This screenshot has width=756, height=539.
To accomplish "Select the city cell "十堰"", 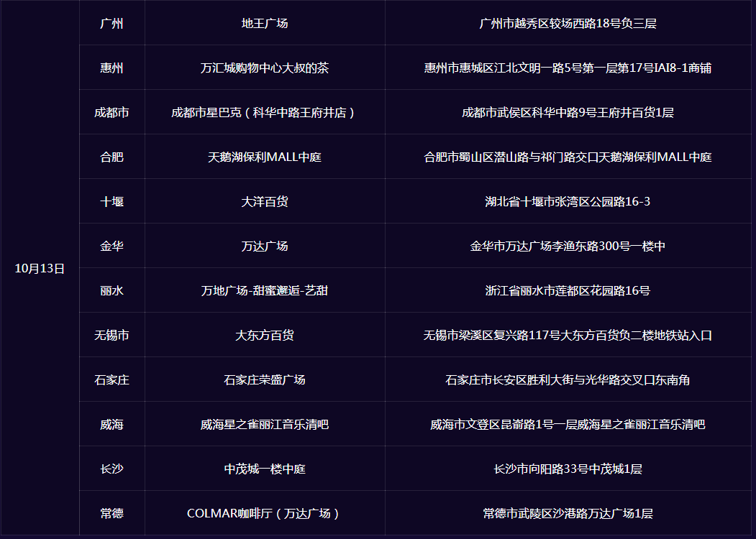I will pyautogui.click(x=112, y=201).
